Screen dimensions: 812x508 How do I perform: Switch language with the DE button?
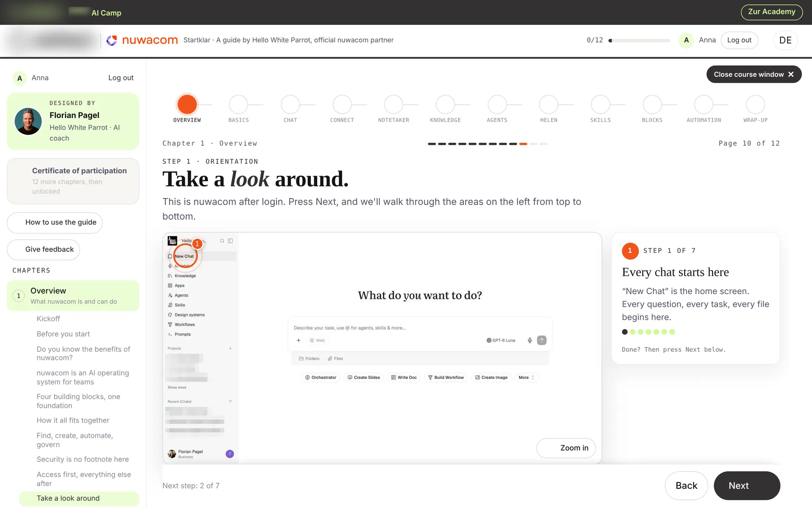pos(785,40)
